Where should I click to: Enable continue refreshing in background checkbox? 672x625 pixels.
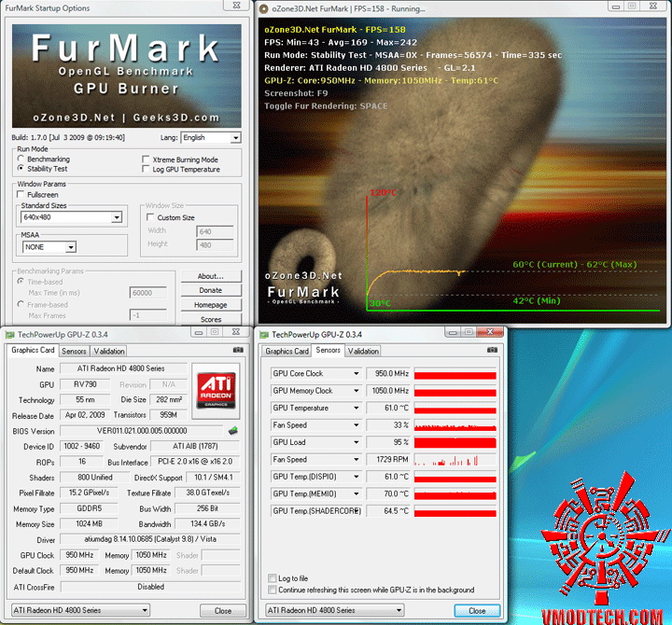point(272,590)
